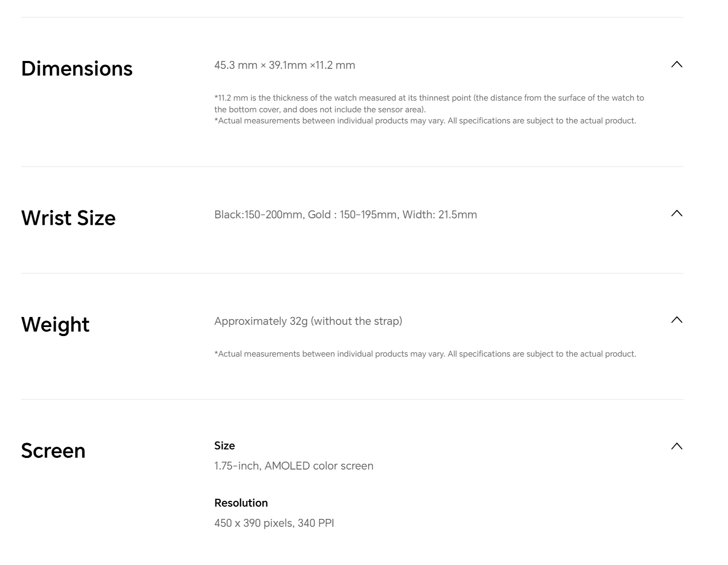Select the 1.75-inch AMOLED color screen text
Viewport: 728px width, 565px height.
[x=294, y=466]
